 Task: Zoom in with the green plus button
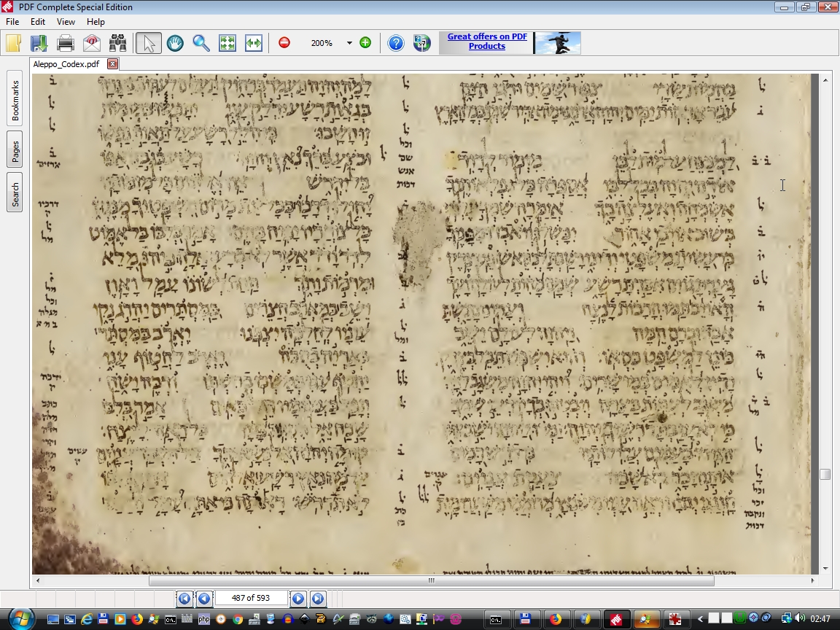tap(365, 43)
